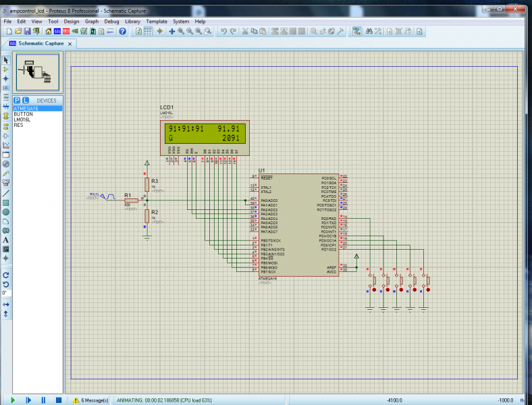Click the Save Project toolbar icon
This screenshot has height=405, width=532.
28,32
